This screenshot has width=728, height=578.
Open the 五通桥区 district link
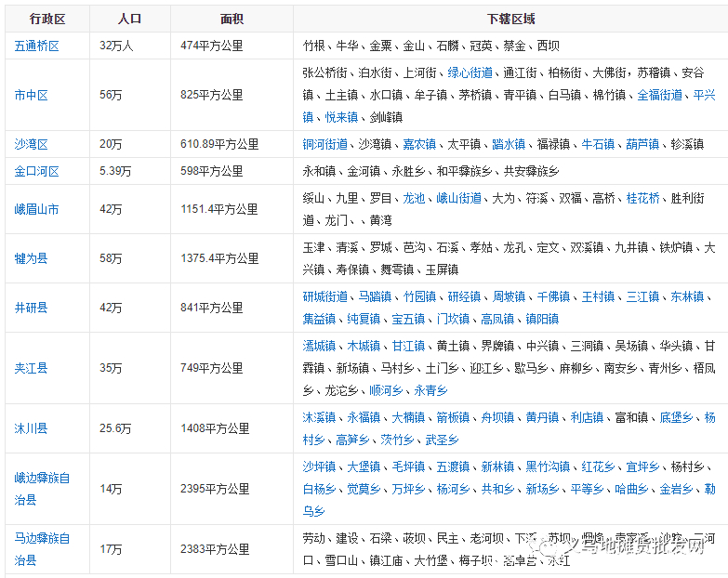click(x=37, y=46)
